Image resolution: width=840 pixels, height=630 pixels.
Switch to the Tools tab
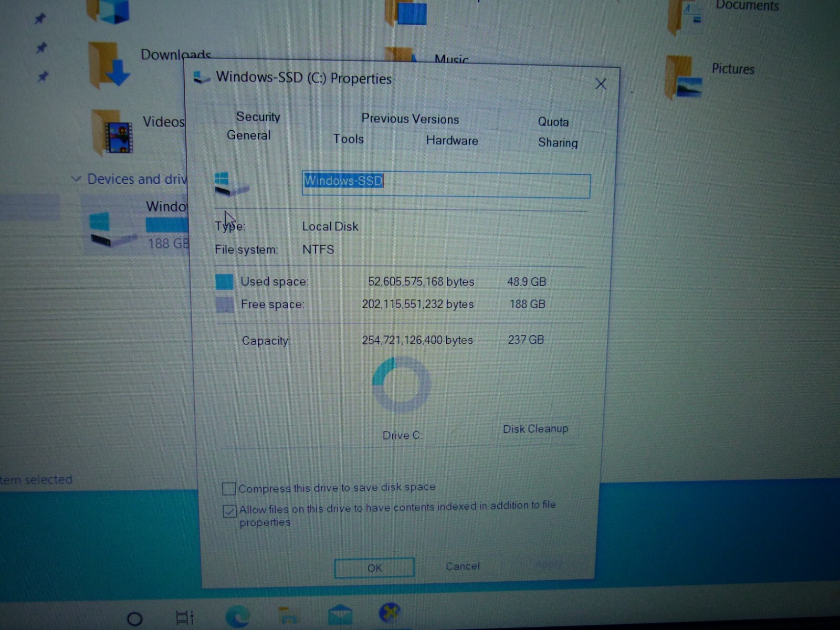click(x=348, y=139)
